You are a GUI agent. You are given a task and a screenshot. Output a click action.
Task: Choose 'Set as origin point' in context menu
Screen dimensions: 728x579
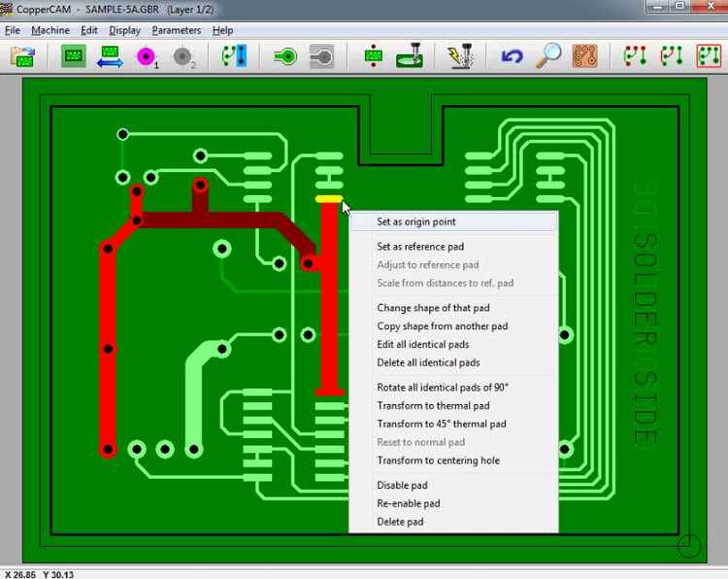tap(415, 221)
